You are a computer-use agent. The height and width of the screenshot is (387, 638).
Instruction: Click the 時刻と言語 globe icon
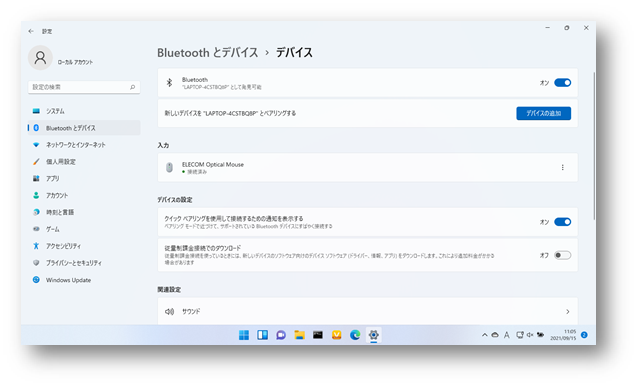(x=36, y=212)
